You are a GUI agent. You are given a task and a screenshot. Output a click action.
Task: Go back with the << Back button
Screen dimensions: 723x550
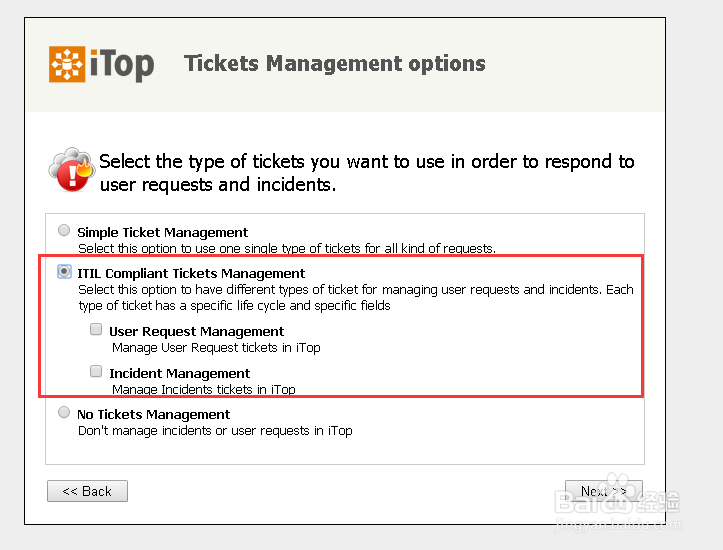(87, 491)
